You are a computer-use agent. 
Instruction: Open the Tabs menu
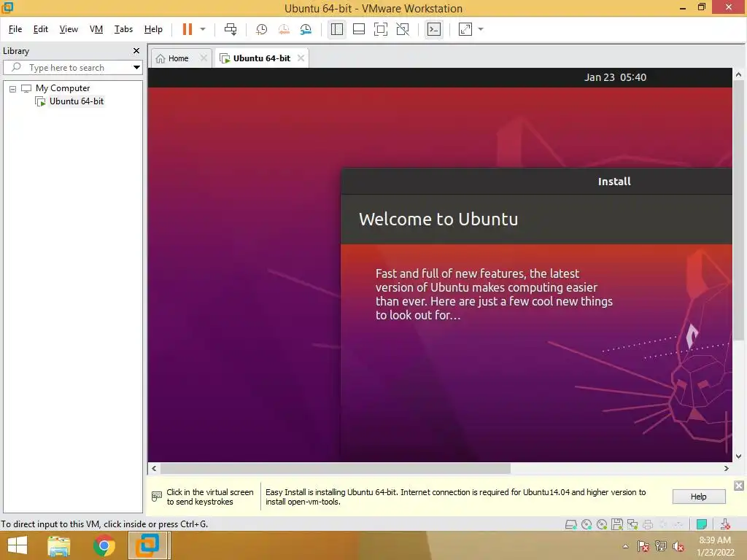(123, 29)
